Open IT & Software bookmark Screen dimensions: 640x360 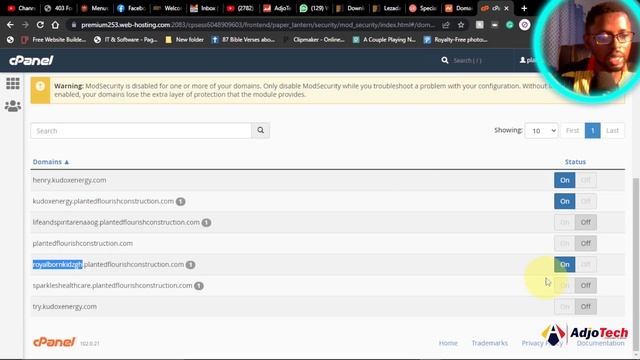click(125, 40)
